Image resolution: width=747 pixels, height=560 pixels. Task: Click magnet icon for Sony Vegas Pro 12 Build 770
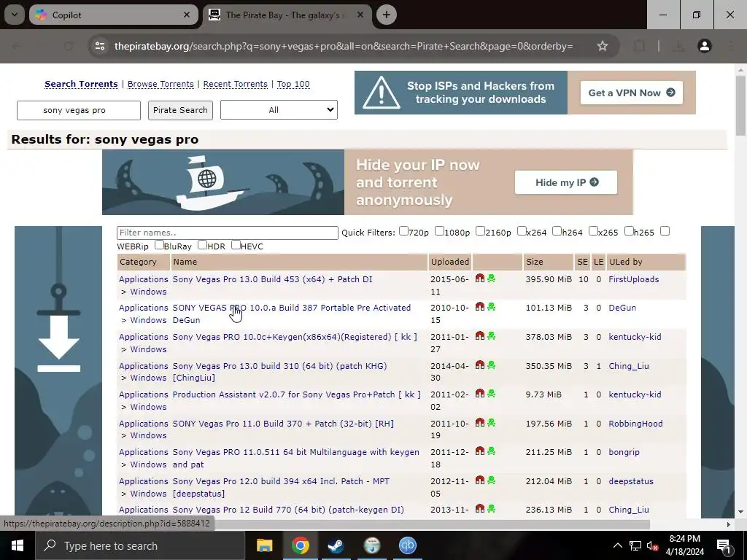click(x=480, y=508)
